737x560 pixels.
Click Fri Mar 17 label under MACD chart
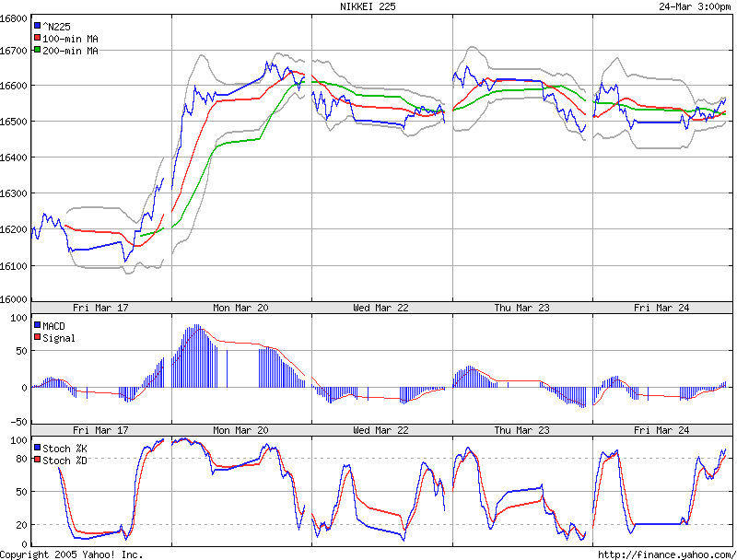(100, 430)
